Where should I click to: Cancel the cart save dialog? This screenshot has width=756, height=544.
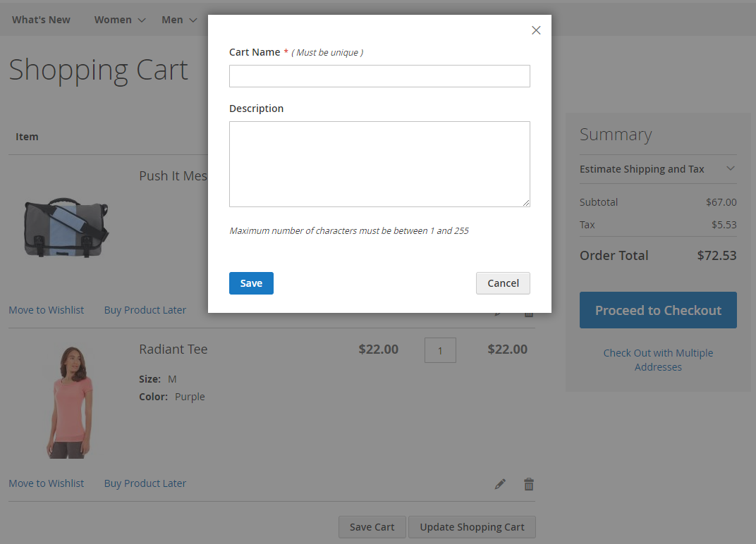click(503, 283)
